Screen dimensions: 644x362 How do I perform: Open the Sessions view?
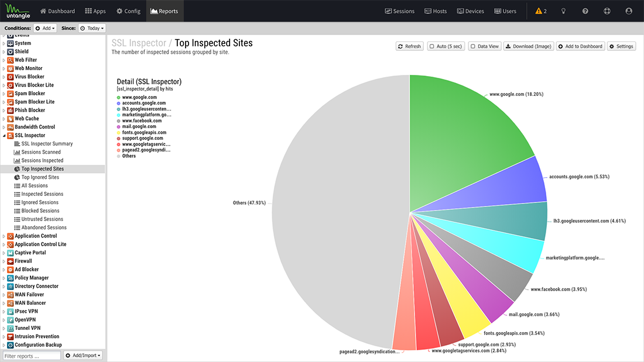400,11
